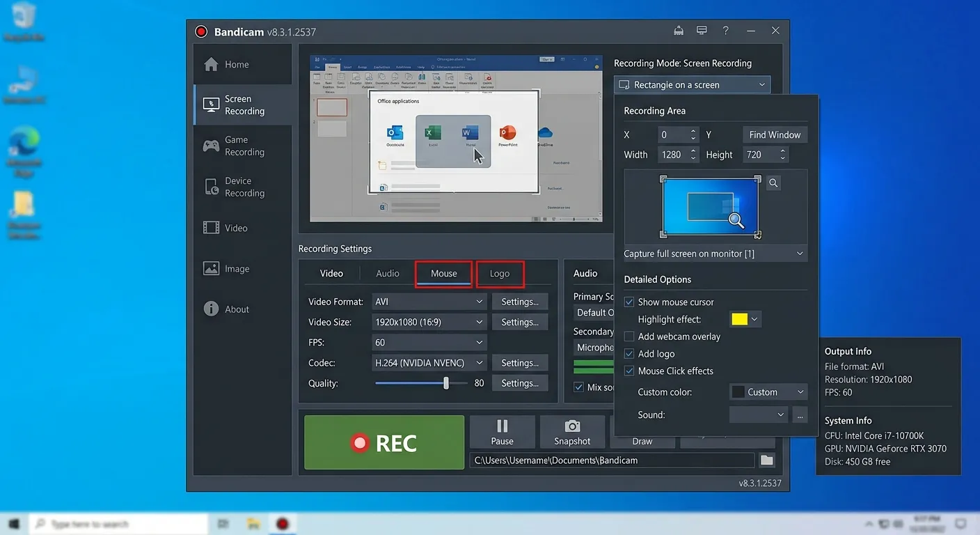Open the Custom color dropdown
Image resolution: width=980 pixels, height=535 pixels.
coord(768,392)
